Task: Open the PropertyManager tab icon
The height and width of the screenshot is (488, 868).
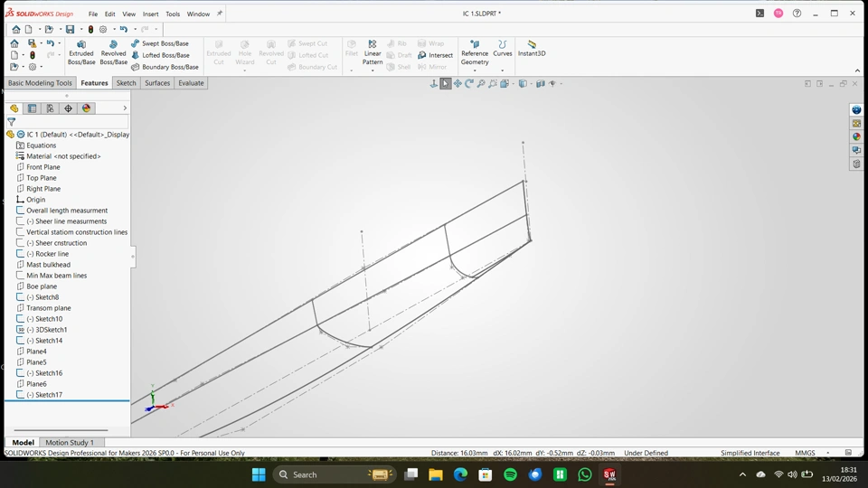Action: pyautogui.click(x=33, y=108)
